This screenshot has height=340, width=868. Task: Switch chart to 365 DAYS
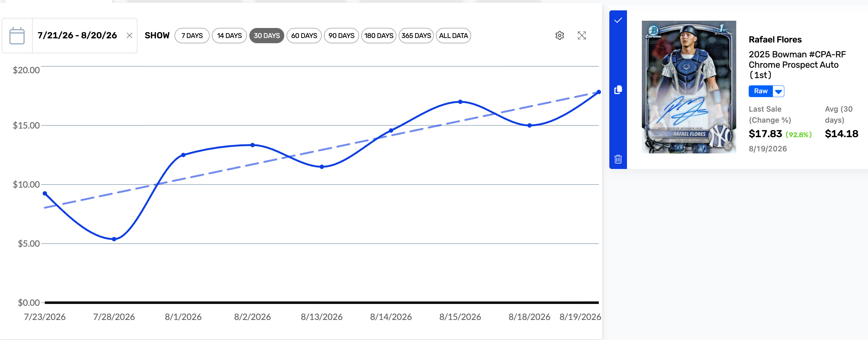pyautogui.click(x=416, y=36)
